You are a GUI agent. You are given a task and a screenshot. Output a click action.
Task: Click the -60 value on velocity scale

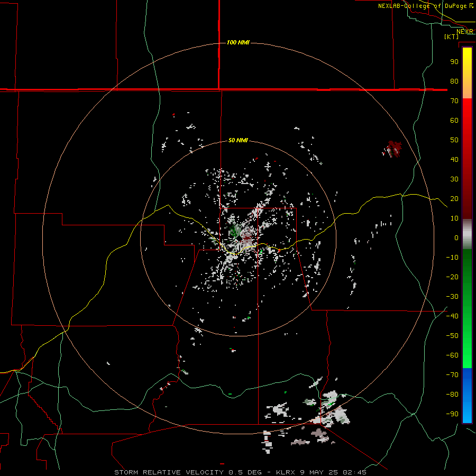click(452, 355)
